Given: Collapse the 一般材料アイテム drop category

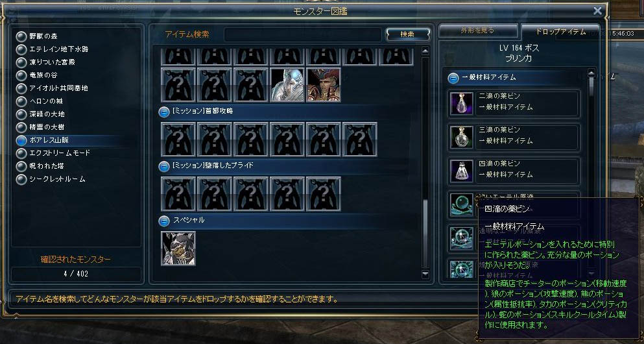Looking at the screenshot, I should pos(453,78).
